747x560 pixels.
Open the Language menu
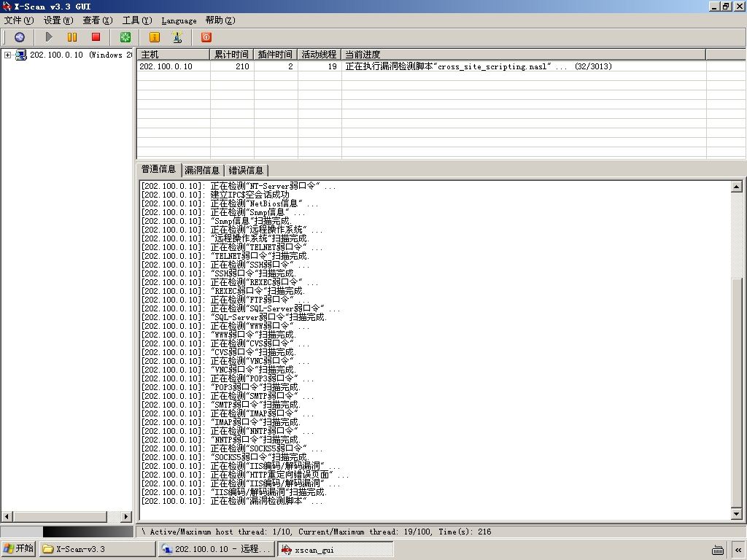[179, 20]
